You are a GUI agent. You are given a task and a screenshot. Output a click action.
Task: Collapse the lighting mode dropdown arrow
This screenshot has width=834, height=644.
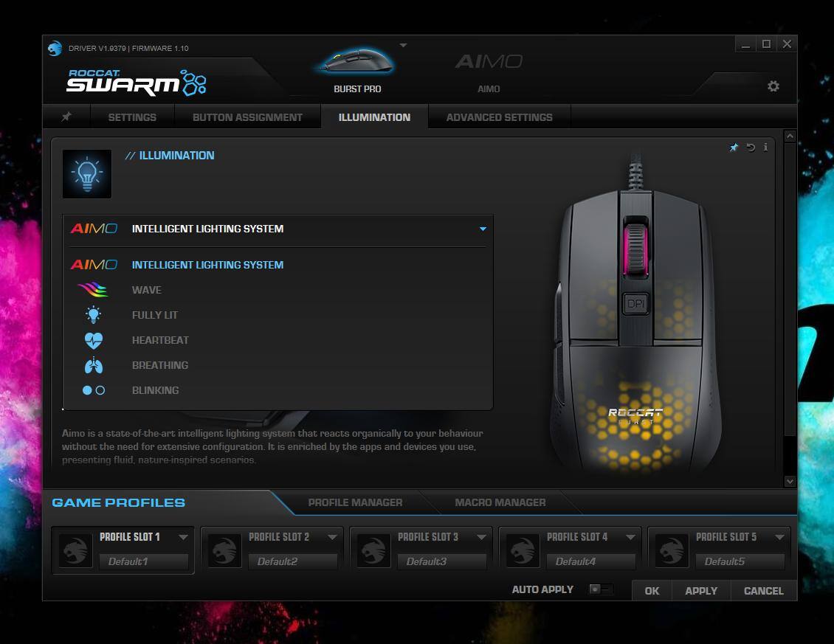click(483, 229)
